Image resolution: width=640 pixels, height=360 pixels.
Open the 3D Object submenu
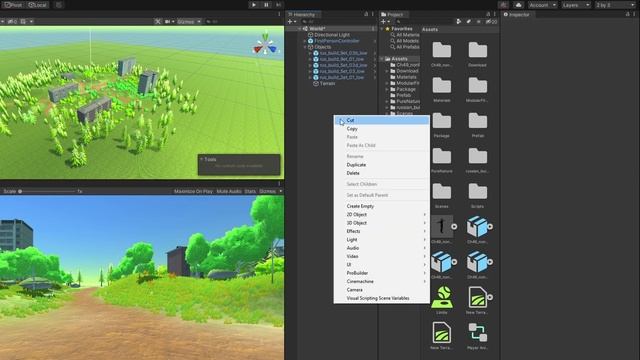pyautogui.click(x=382, y=223)
